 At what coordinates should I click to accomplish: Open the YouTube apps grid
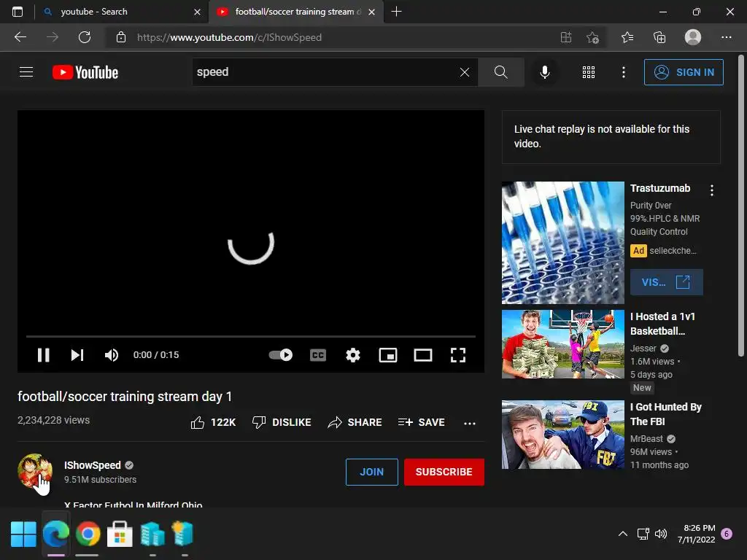click(x=589, y=72)
